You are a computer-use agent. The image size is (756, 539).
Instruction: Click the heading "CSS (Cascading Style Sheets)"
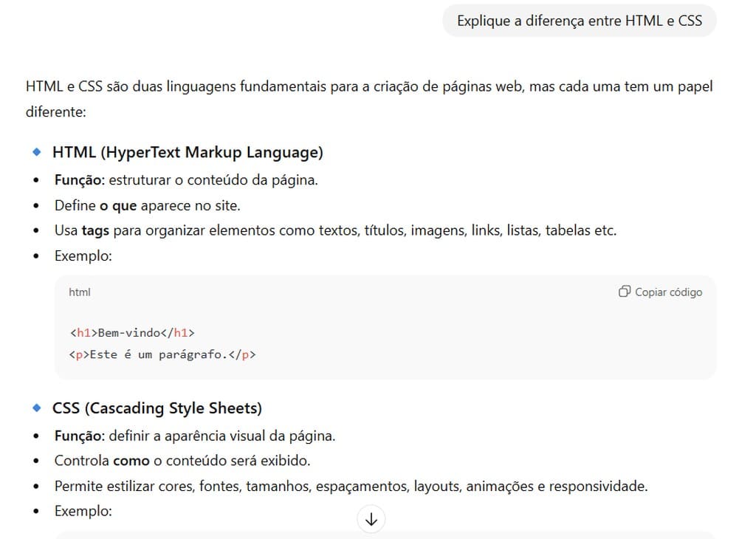(157, 408)
